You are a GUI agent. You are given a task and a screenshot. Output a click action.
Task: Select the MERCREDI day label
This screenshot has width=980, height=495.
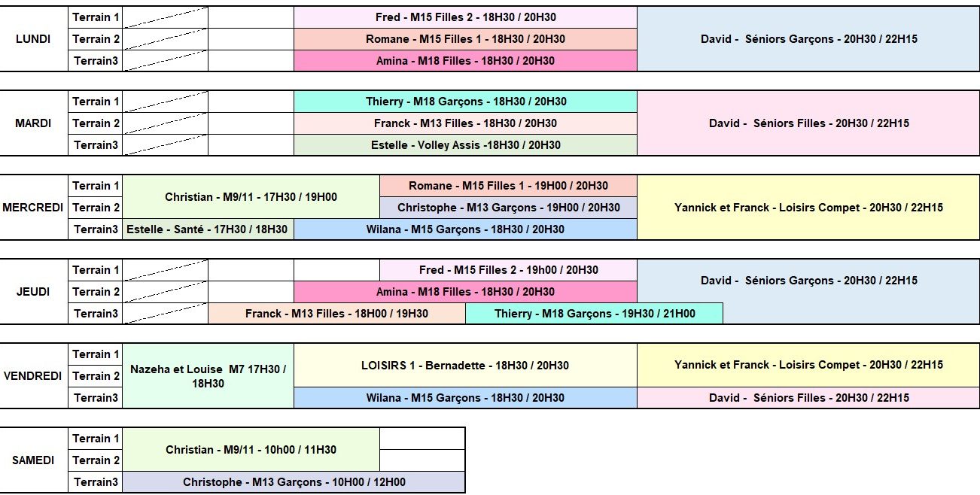[34, 208]
